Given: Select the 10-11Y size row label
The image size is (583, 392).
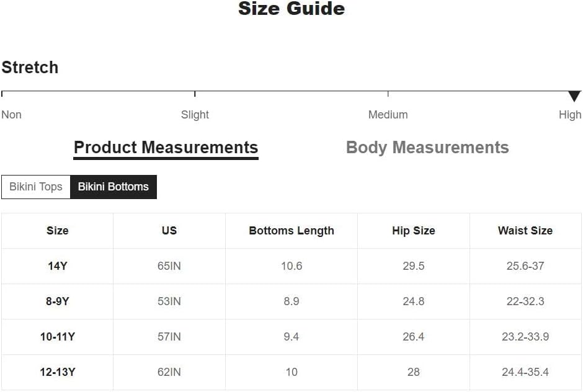Looking at the screenshot, I should point(57,337).
